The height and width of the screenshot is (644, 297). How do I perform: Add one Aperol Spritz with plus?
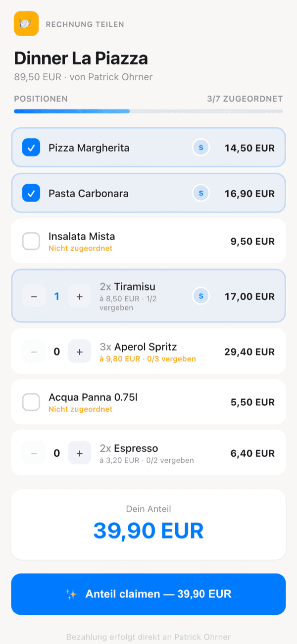(79, 352)
